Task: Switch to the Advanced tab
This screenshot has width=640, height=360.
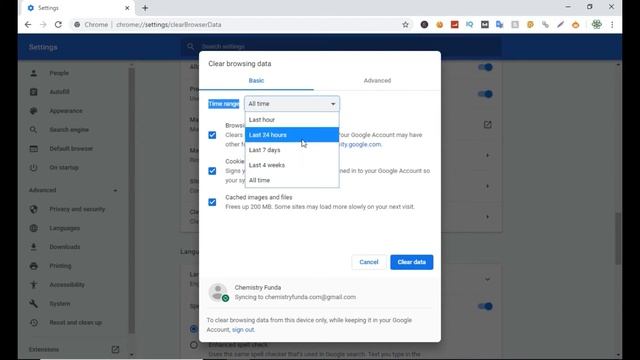Action: pos(377,80)
